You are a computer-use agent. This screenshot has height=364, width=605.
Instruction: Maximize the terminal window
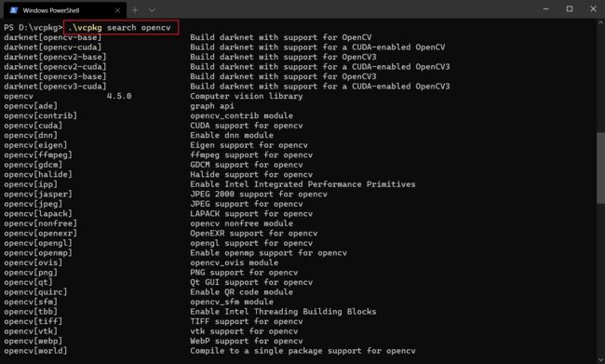pos(570,9)
